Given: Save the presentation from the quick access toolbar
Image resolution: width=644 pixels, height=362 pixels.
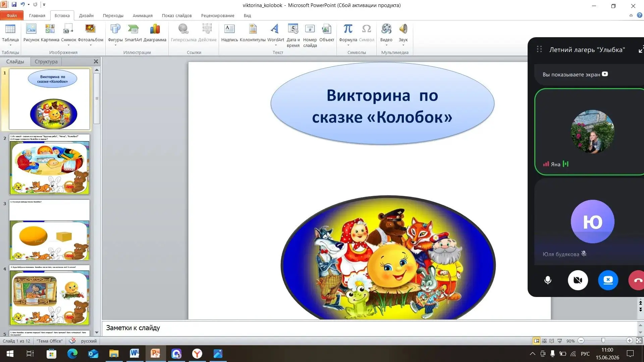Looking at the screenshot, I should (14, 5).
